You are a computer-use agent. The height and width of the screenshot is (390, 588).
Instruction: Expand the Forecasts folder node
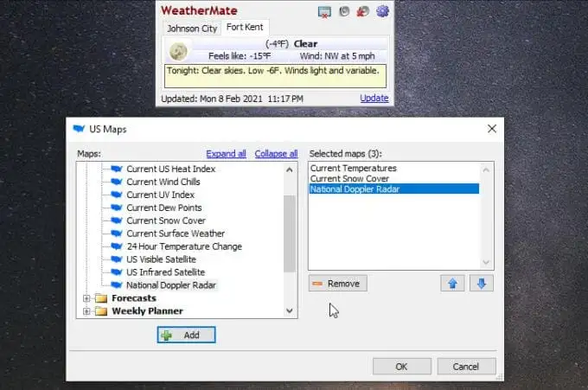tap(86, 298)
